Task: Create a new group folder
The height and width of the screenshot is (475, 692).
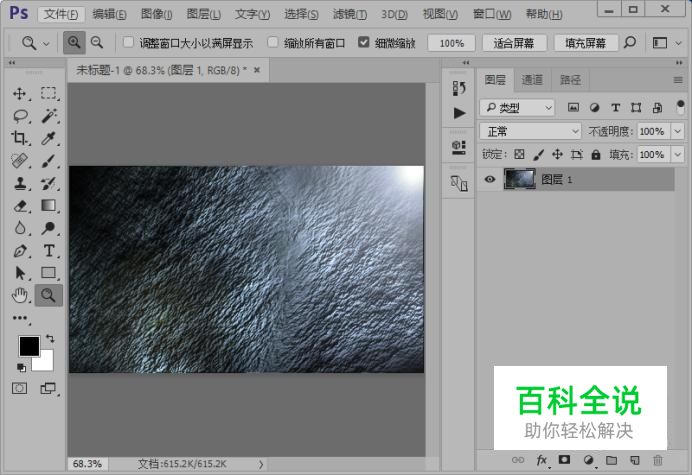Action: (611, 460)
